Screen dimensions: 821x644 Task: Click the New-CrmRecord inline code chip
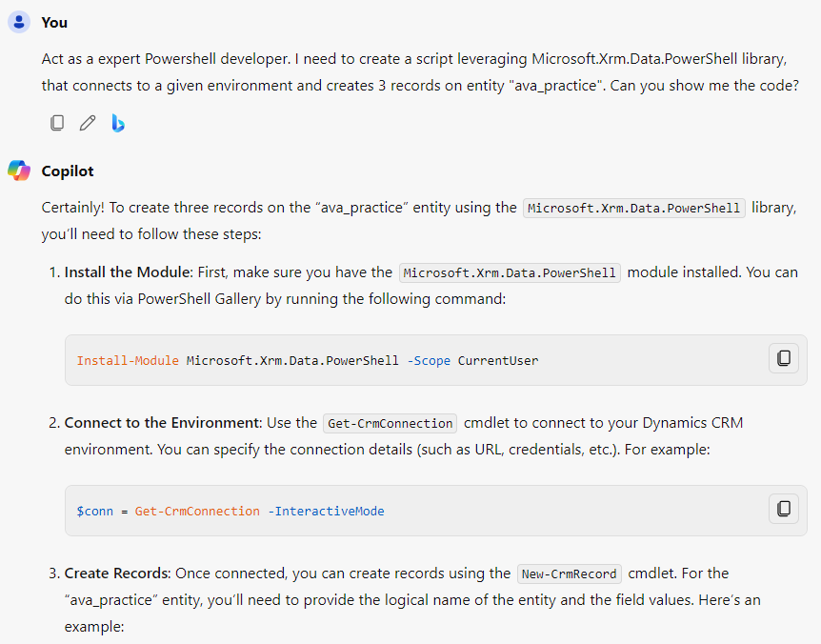pyautogui.click(x=570, y=574)
